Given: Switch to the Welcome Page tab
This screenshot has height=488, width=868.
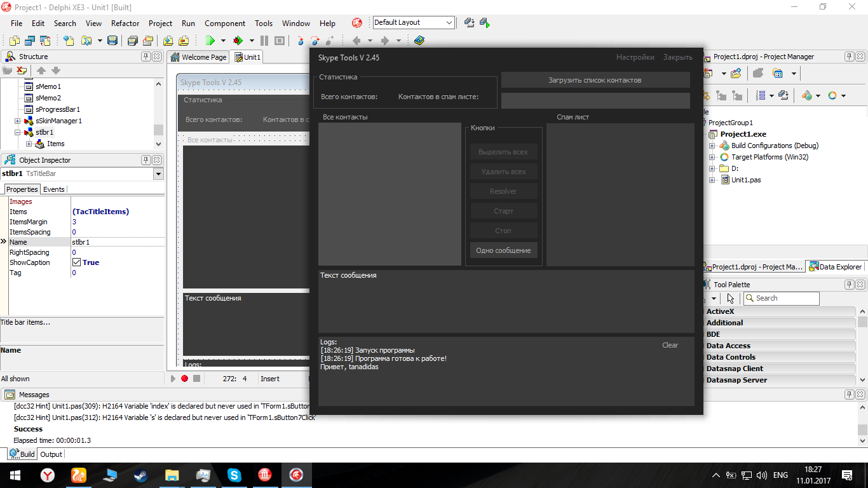Looking at the screenshot, I should 198,57.
